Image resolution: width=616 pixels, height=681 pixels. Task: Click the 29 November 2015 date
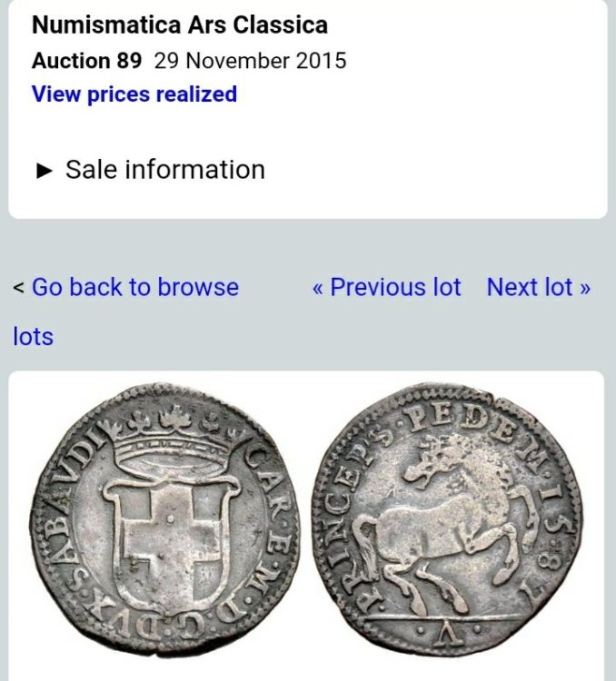pos(250,61)
